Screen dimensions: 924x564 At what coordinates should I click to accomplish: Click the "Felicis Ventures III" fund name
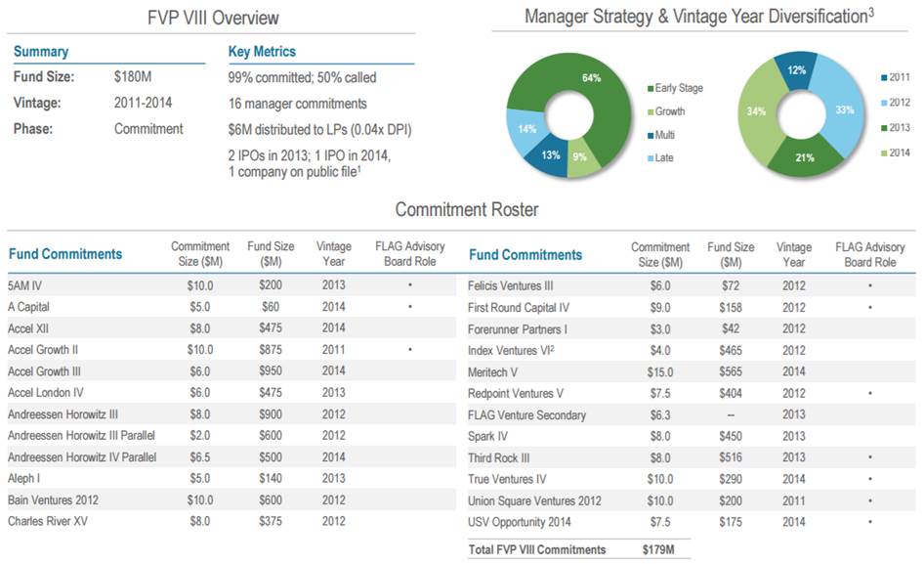click(510, 286)
